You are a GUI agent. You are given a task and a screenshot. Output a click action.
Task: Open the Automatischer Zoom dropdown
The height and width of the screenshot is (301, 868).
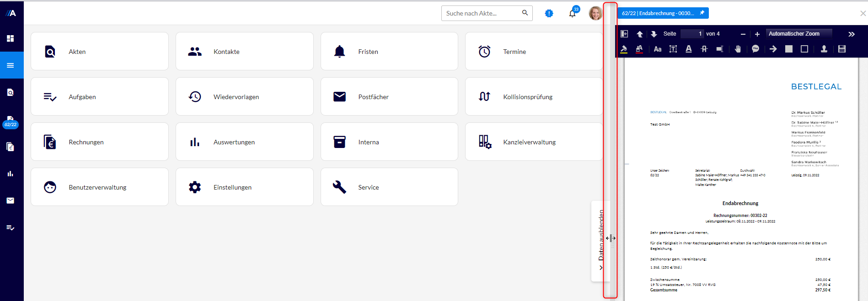pyautogui.click(x=798, y=34)
